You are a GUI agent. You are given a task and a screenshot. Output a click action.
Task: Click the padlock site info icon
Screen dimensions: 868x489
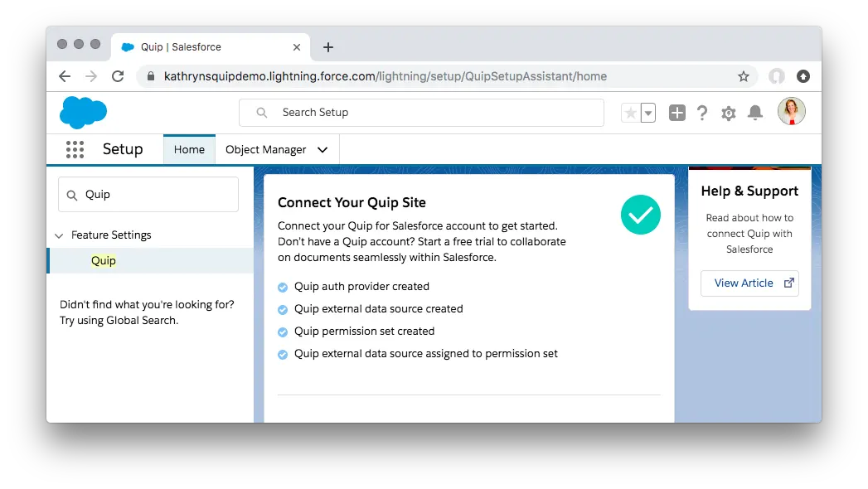click(x=151, y=76)
